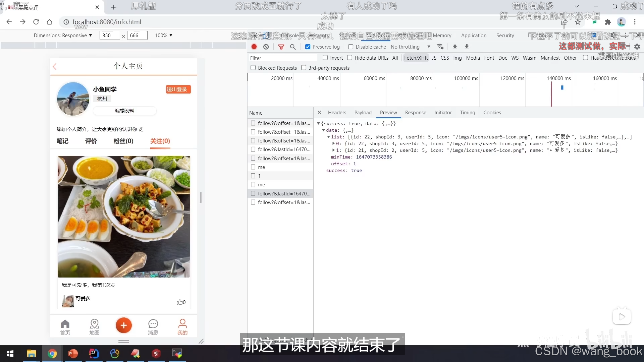This screenshot has height=362, width=644.
Task: Enable Disable cache checkbox
Action: point(351,47)
